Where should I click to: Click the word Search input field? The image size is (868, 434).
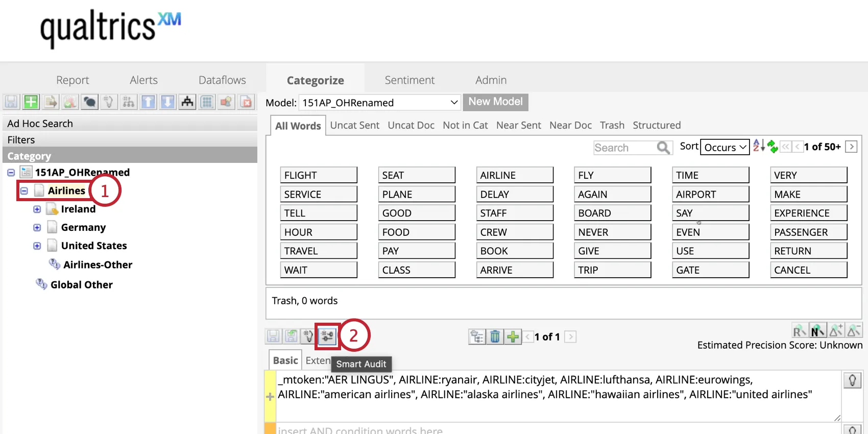(x=625, y=148)
